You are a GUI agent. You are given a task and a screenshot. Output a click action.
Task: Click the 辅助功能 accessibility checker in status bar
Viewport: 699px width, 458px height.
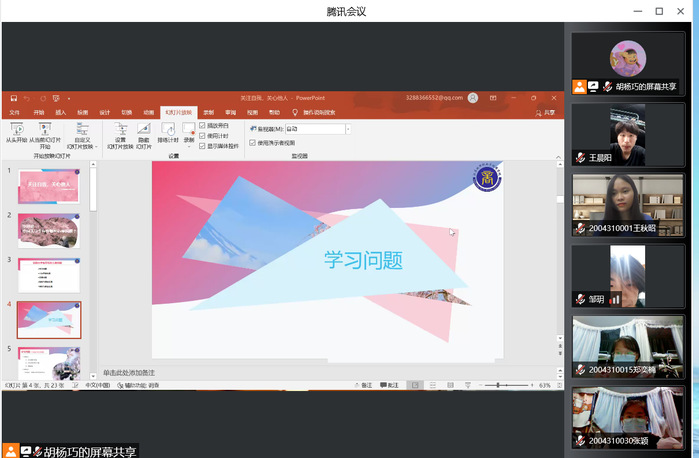(138, 385)
